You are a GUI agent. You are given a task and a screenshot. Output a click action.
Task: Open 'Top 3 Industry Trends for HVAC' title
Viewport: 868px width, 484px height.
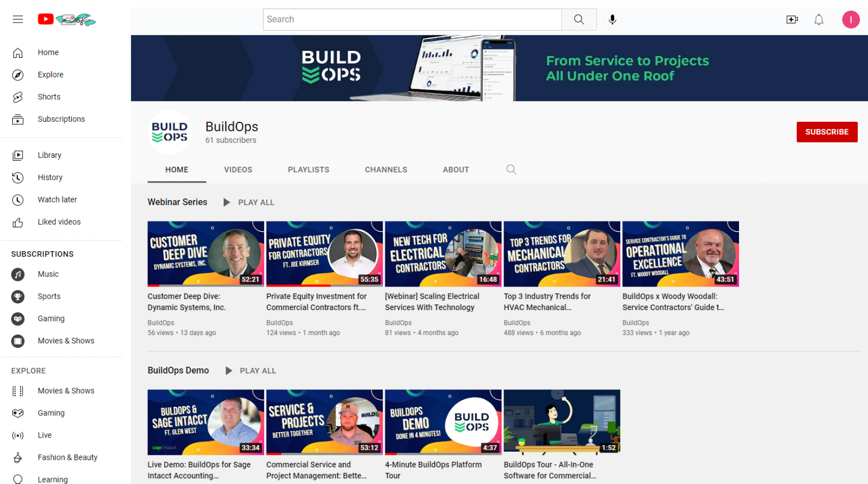click(x=547, y=302)
